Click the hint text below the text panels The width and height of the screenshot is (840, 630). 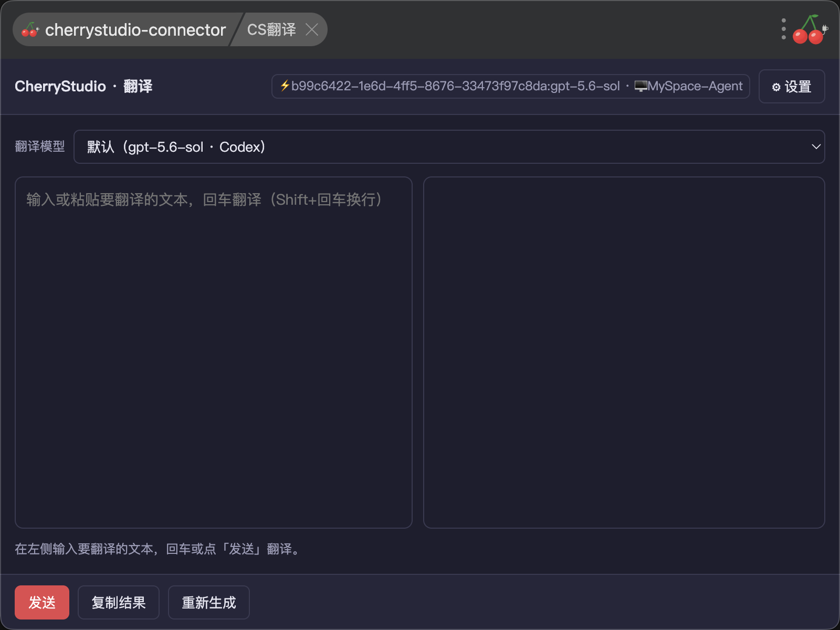[x=157, y=549]
